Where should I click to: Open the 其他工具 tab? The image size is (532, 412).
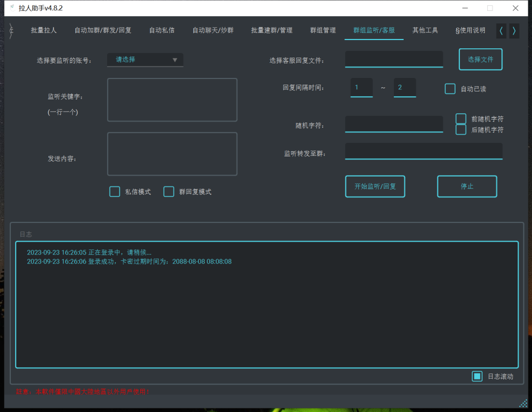point(426,30)
